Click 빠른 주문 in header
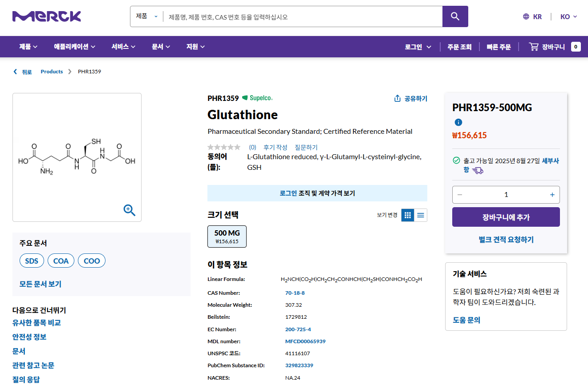This screenshot has width=588, height=389. 499,47
